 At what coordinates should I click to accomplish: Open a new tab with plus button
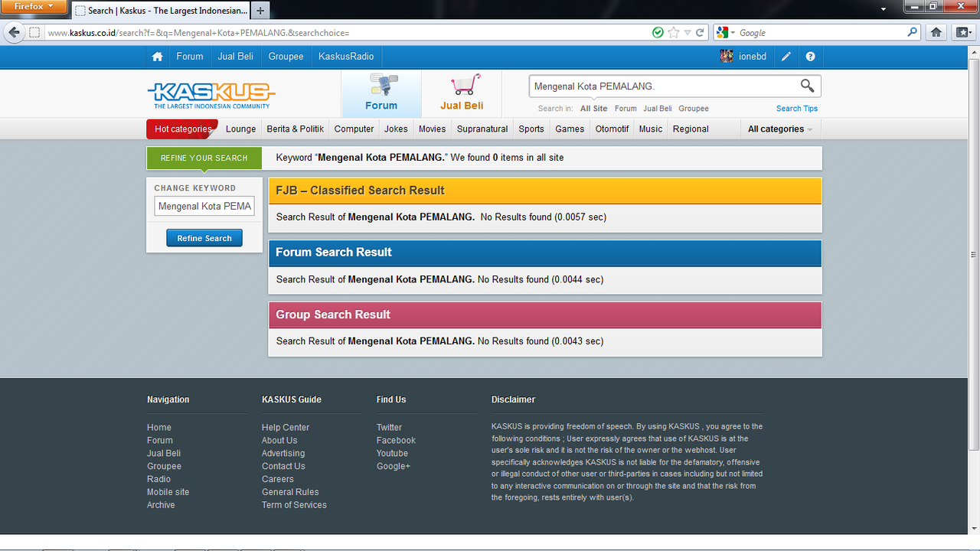point(260,11)
